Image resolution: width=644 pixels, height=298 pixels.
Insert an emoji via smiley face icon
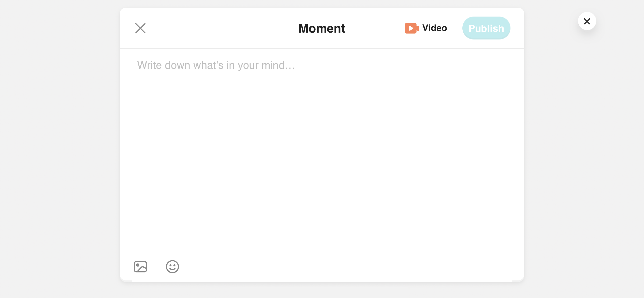tap(172, 267)
